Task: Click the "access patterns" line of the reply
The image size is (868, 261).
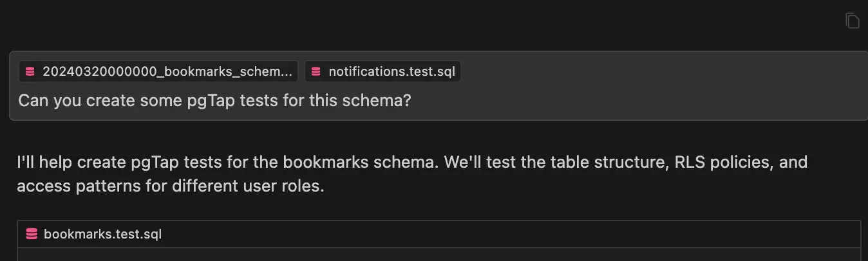Action: (x=171, y=187)
